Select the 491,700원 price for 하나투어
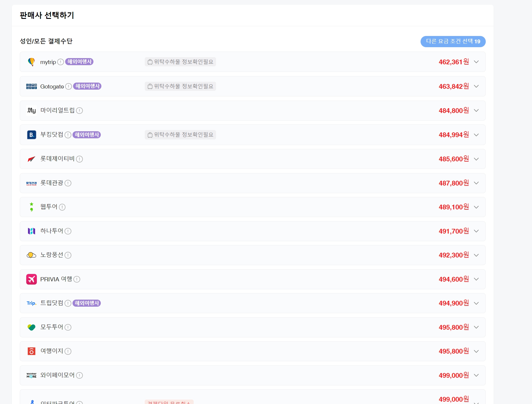The image size is (532, 404). (454, 231)
